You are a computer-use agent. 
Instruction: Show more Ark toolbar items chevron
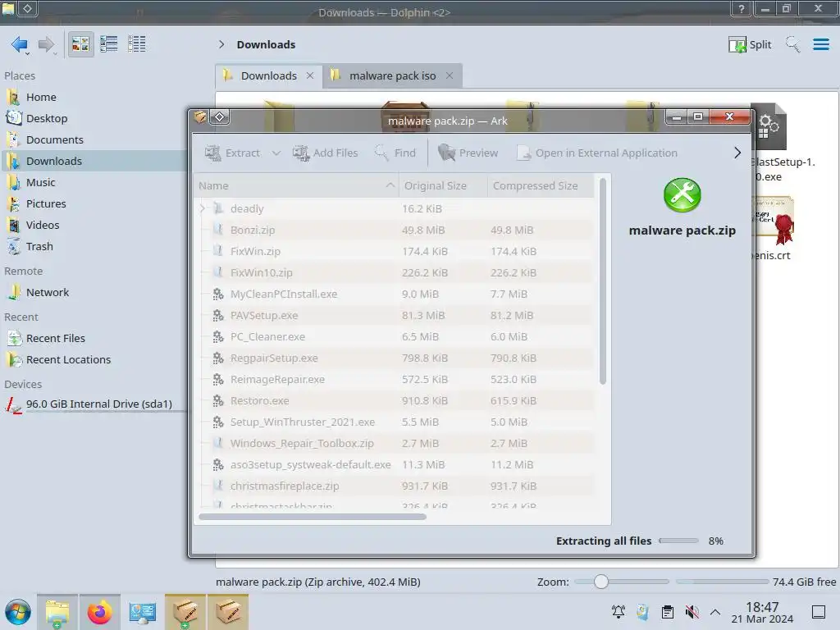pyautogui.click(x=737, y=153)
